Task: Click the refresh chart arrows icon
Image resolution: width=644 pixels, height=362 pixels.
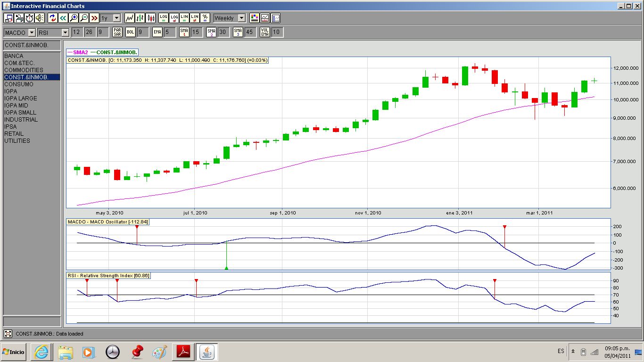Action: pyautogui.click(x=52, y=18)
